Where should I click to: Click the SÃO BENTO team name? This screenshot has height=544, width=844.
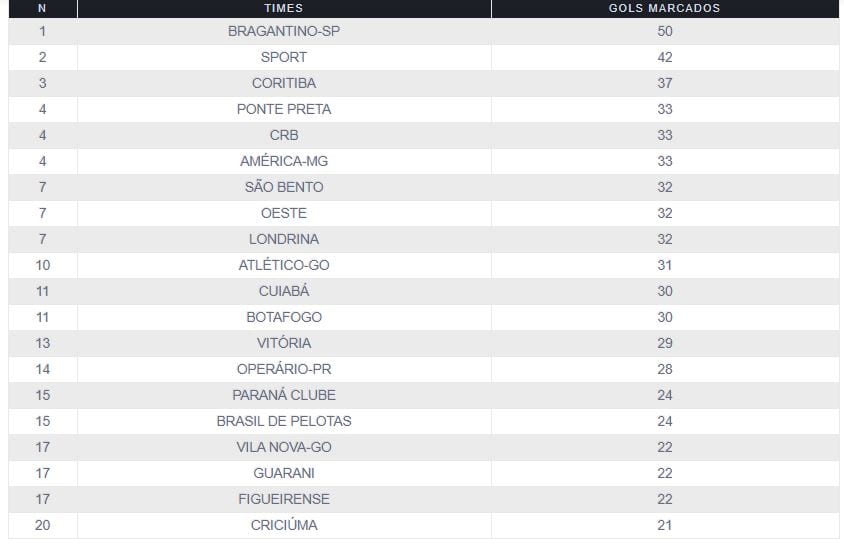pos(284,187)
